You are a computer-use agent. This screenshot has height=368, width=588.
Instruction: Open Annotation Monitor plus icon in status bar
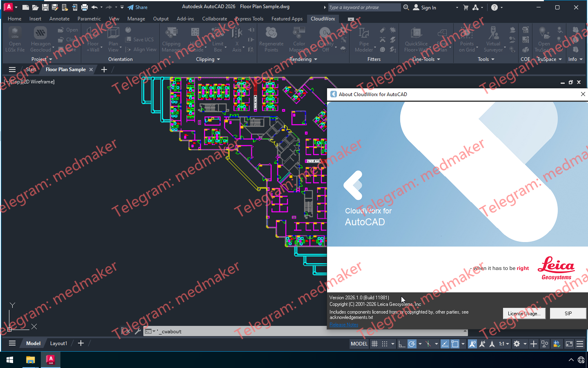point(533,344)
